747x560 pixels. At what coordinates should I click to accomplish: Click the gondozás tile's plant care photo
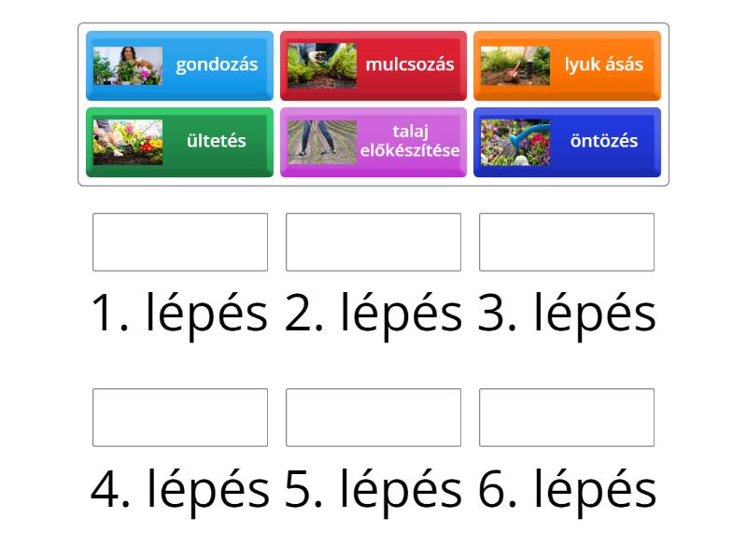pos(128,65)
